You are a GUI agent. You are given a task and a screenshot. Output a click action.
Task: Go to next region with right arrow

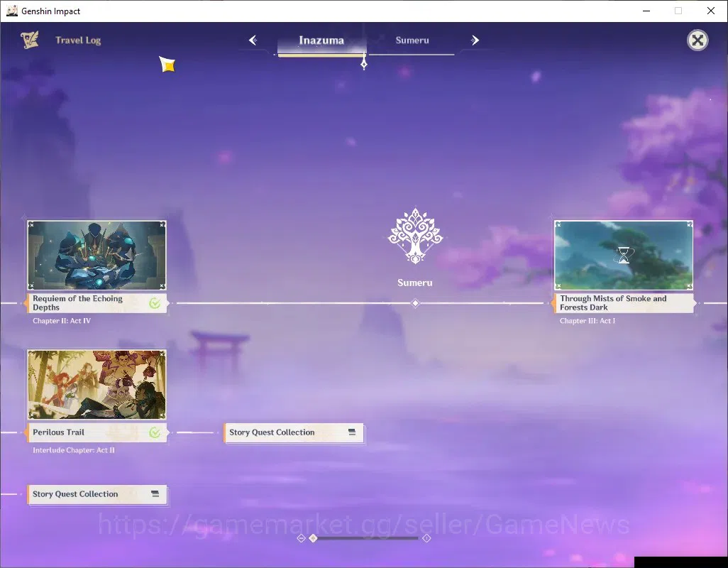click(475, 40)
